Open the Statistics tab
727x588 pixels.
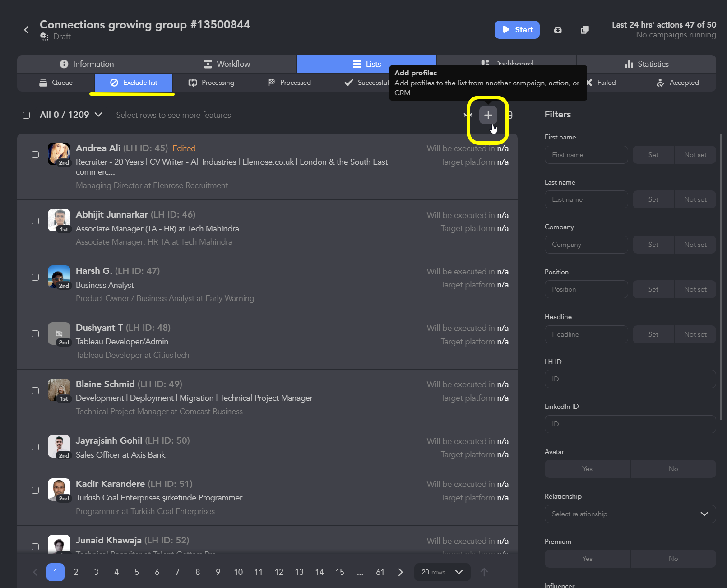[646, 64]
